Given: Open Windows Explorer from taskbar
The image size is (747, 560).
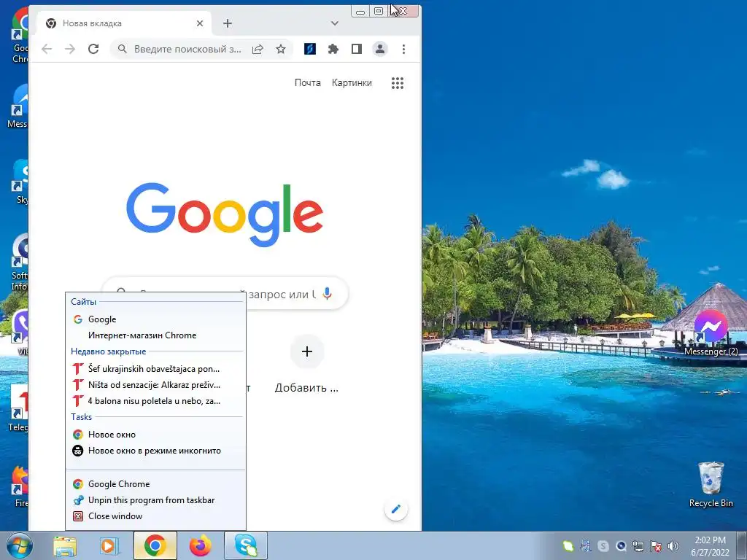Looking at the screenshot, I should tap(65, 545).
